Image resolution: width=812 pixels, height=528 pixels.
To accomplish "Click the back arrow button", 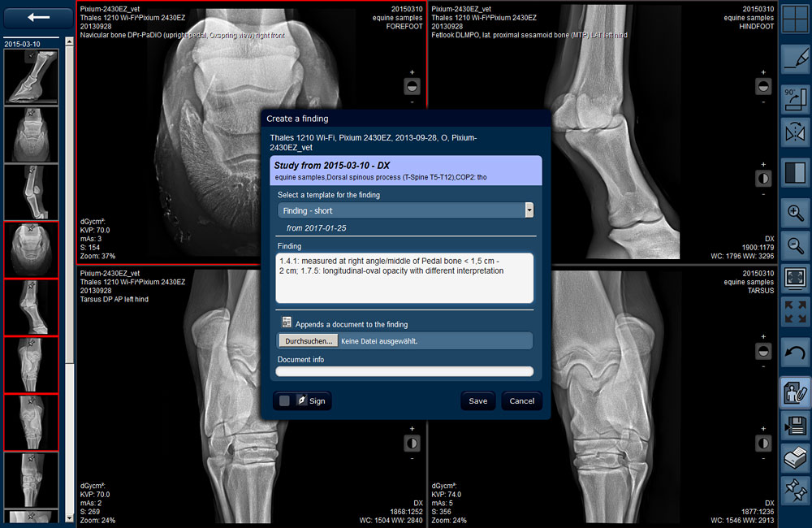I will coord(38,17).
